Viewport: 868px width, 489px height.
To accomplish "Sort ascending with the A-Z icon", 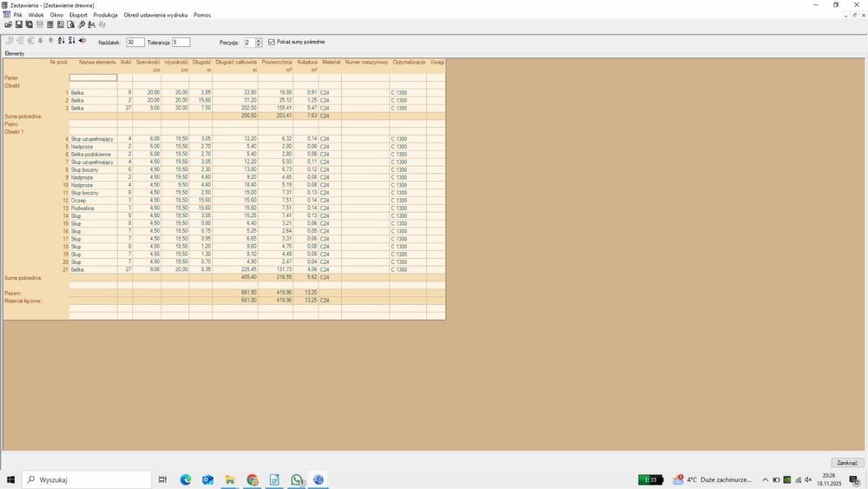I will (62, 41).
